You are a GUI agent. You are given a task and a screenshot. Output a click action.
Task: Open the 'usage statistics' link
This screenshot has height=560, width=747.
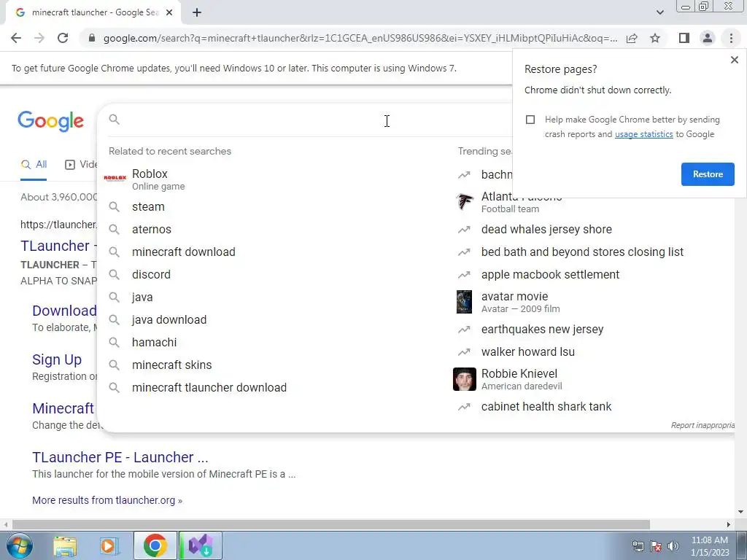(x=643, y=134)
